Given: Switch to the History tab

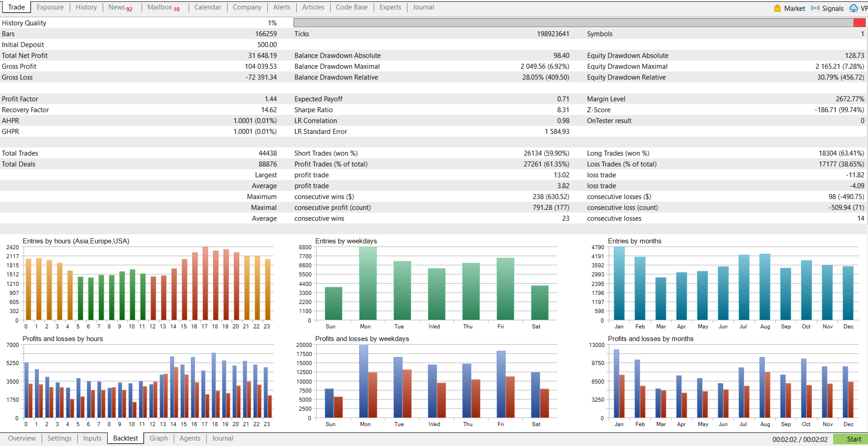Looking at the screenshot, I should pyautogui.click(x=86, y=7).
